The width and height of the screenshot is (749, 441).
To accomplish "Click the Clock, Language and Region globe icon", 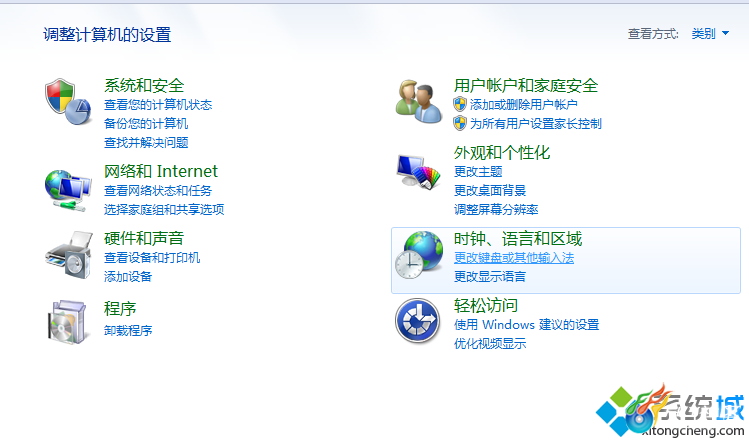I will pyautogui.click(x=419, y=255).
